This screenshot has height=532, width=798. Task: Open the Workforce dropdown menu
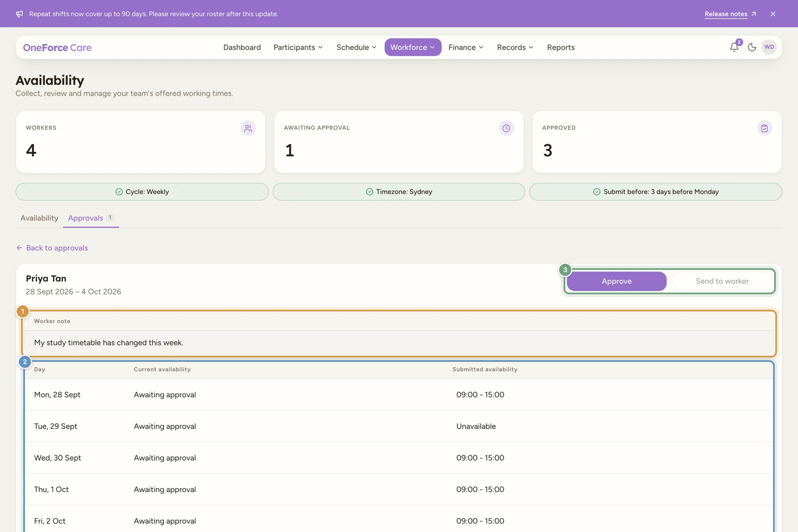(x=412, y=47)
